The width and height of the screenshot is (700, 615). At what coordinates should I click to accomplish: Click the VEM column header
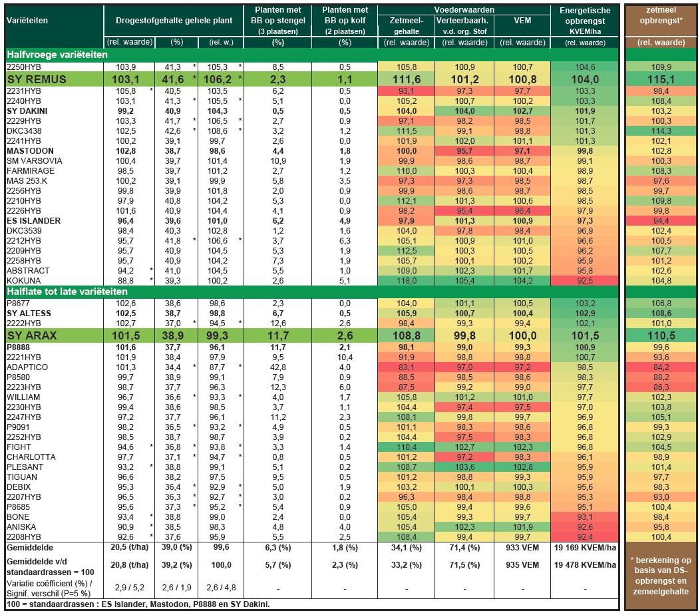coord(522,21)
